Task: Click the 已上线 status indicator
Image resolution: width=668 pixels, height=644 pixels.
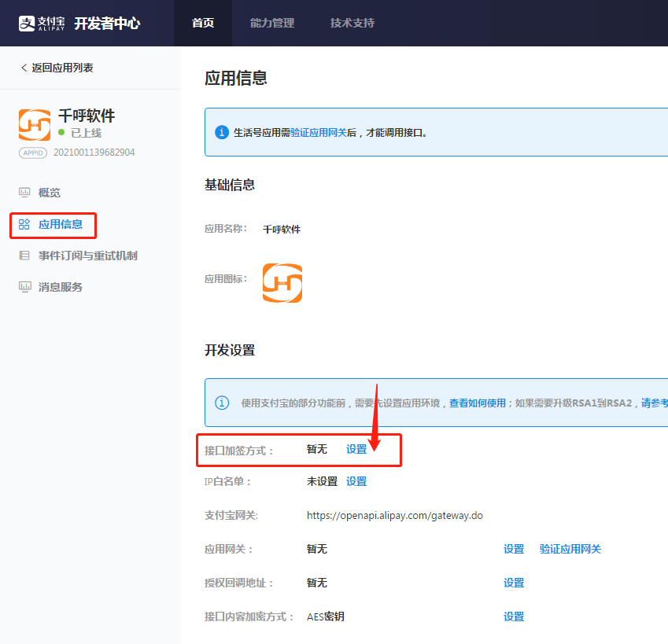Action: pos(80,133)
